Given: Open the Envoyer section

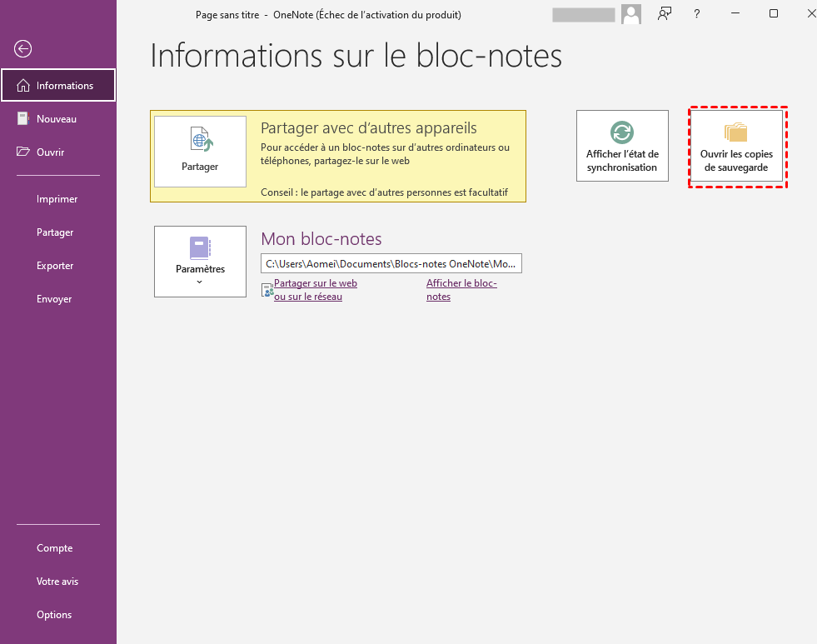Looking at the screenshot, I should [x=58, y=299].
